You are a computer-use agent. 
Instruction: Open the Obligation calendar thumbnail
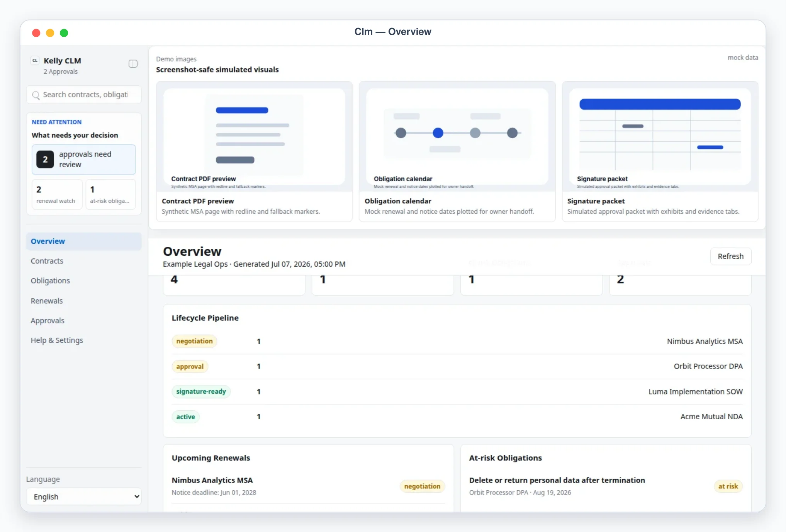457,136
